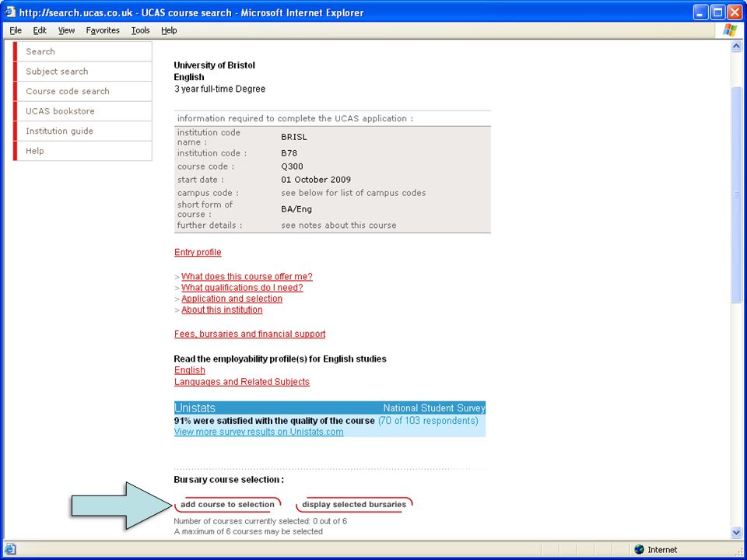This screenshot has height=560, width=747.
Task: Open 'What qualifications do I need?' link
Action: pos(242,288)
